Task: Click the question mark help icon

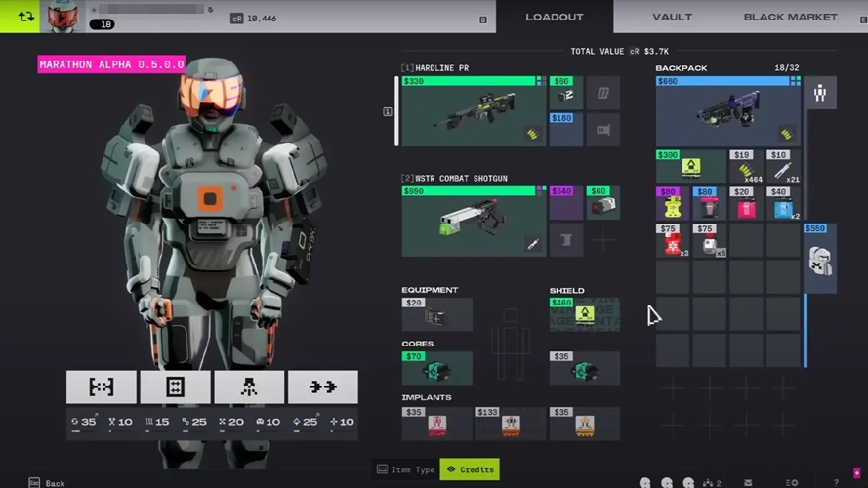Action: click(x=836, y=482)
